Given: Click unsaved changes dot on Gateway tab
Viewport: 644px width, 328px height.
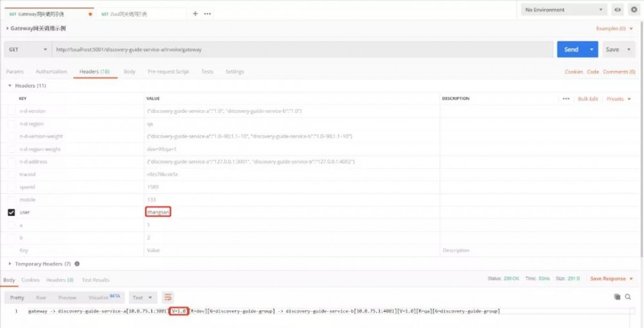Looking at the screenshot, I should pos(90,14).
